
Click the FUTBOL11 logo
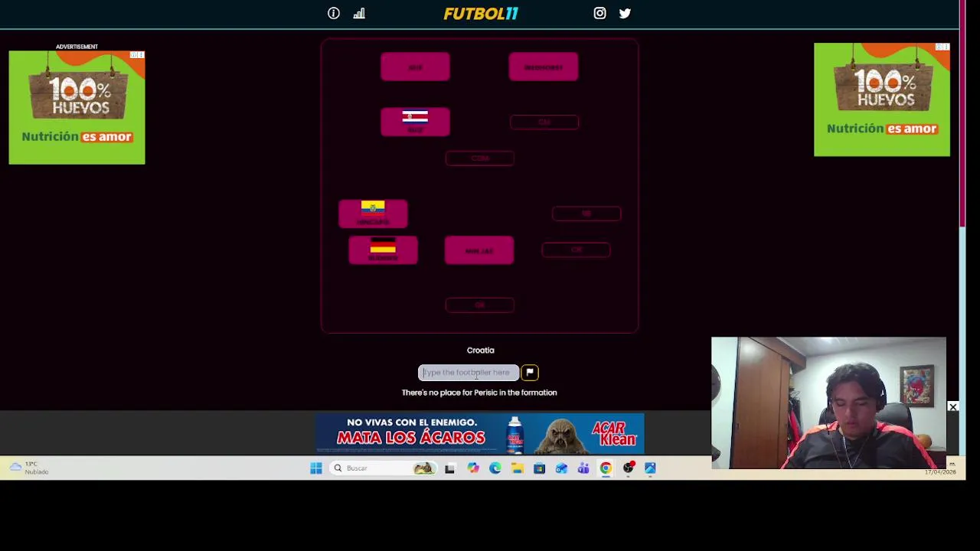pyautogui.click(x=481, y=13)
